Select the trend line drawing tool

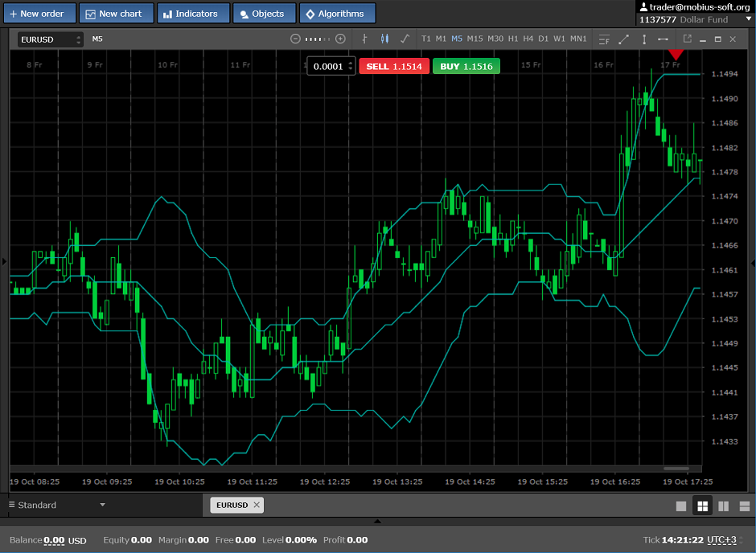(624, 39)
